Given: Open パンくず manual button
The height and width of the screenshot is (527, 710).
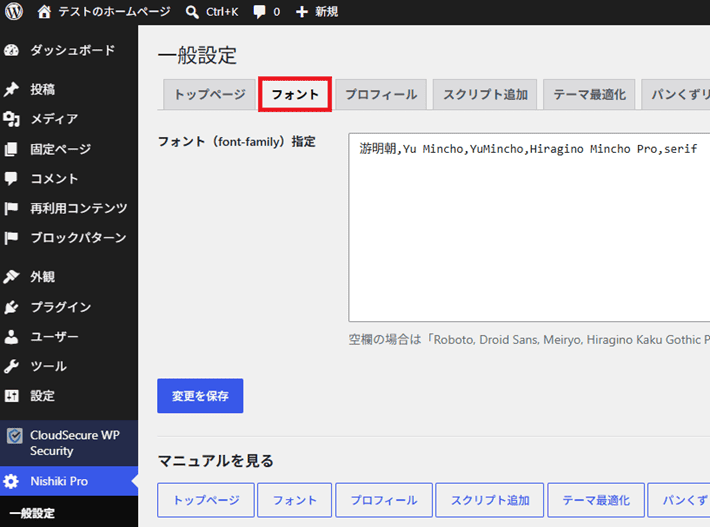Looking at the screenshot, I should pyautogui.click(x=679, y=500).
